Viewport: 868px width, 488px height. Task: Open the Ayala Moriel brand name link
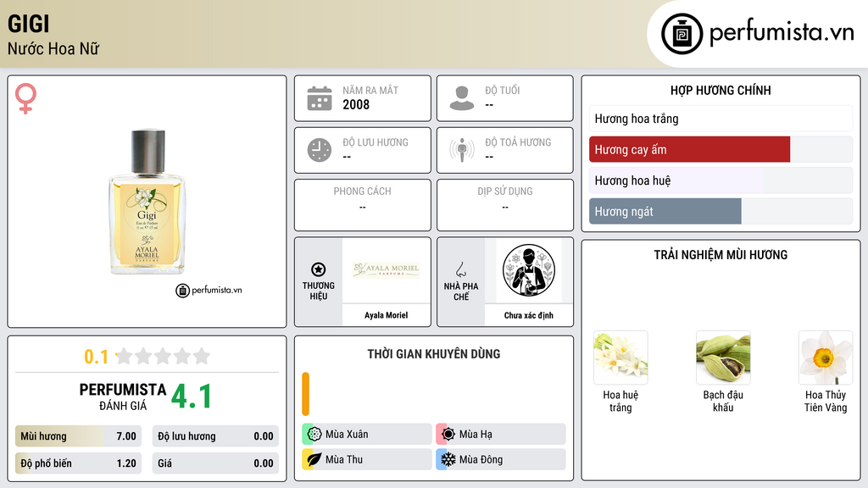[386, 315]
